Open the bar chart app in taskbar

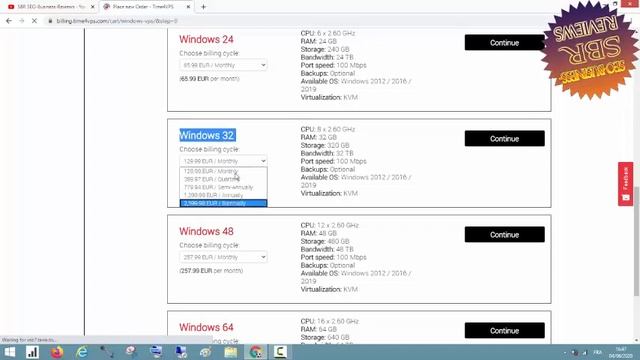coord(32,352)
